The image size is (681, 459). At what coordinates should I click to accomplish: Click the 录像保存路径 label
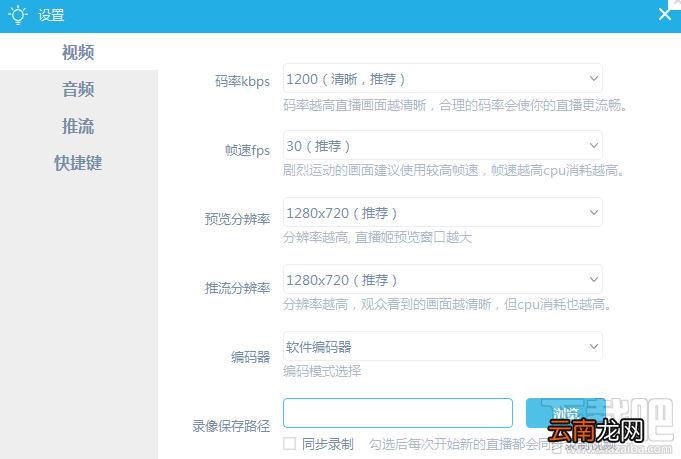point(231,426)
